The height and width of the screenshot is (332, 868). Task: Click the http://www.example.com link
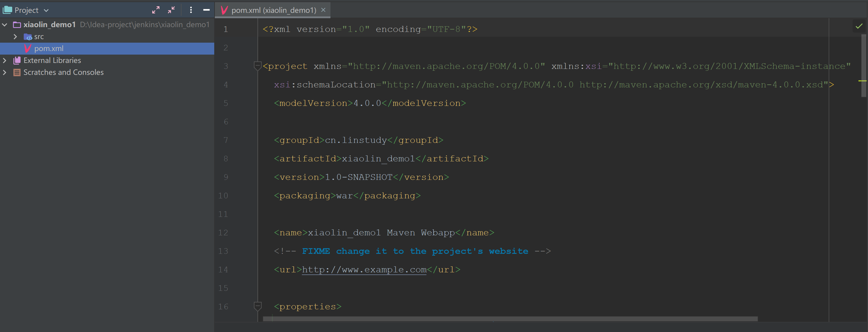point(364,270)
